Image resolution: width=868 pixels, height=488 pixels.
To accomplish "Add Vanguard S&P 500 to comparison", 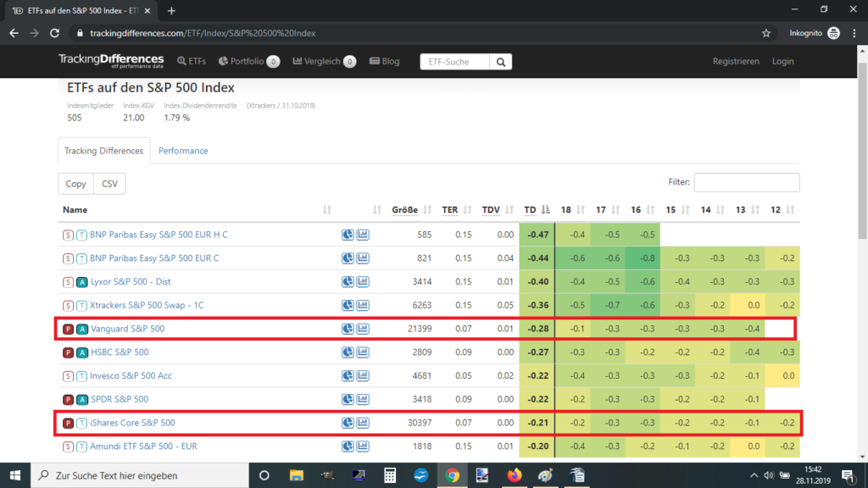I will coord(363,329).
